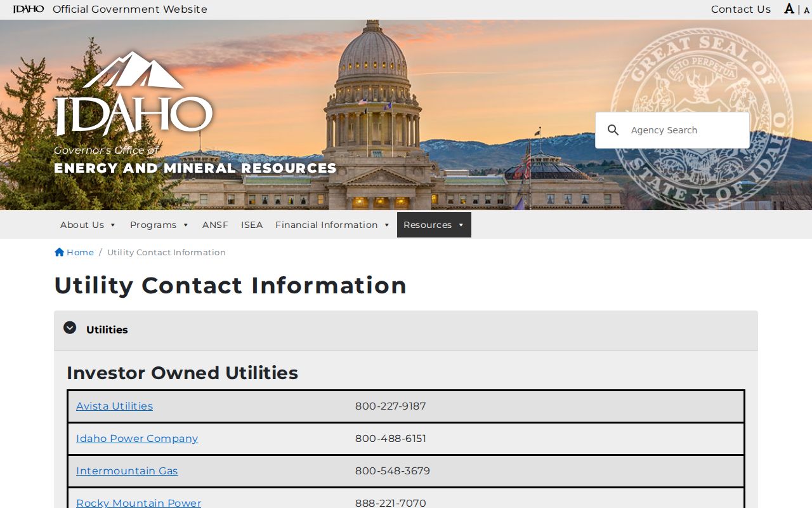This screenshot has height=508, width=812.
Task: Increase text size with large A
Action: pos(789,9)
